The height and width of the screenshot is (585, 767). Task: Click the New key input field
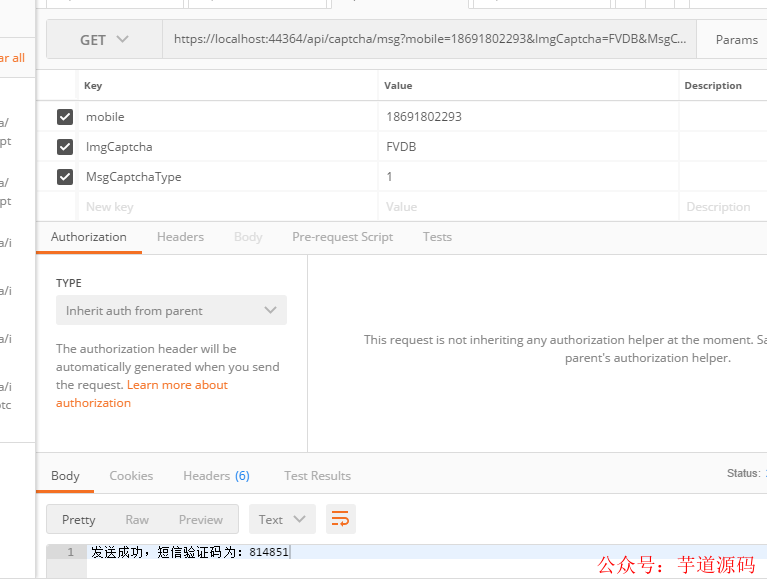(x=227, y=207)
